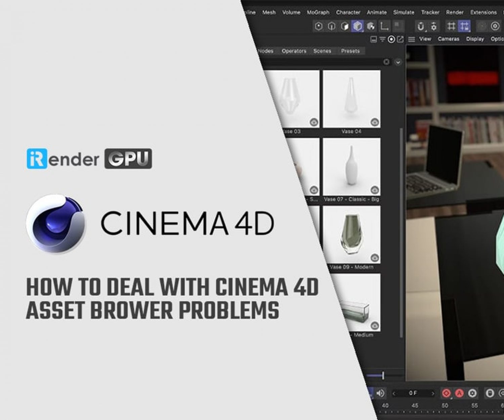Open viewport hamburger menu icon
This screenshot has height=420, width=504.
point(411,39)
